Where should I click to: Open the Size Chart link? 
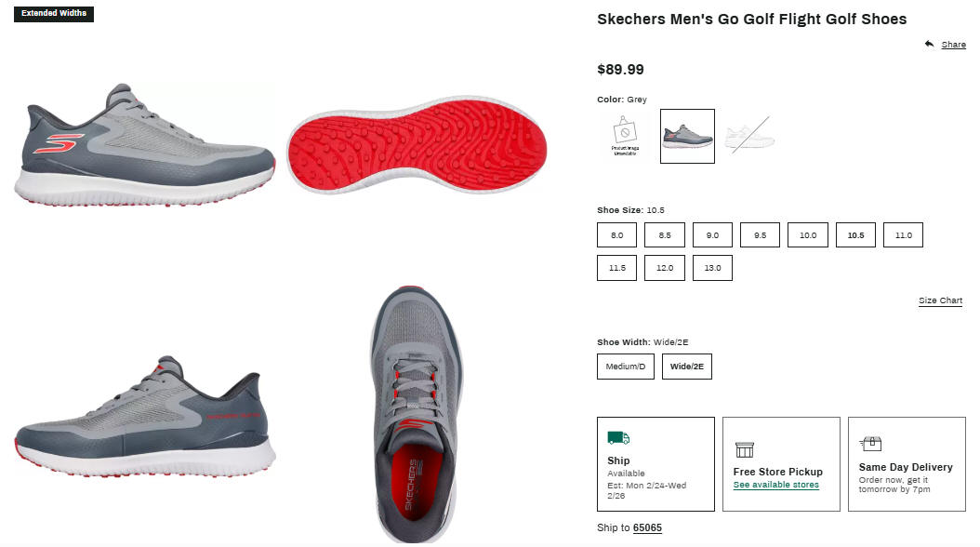tap(941, 300)
